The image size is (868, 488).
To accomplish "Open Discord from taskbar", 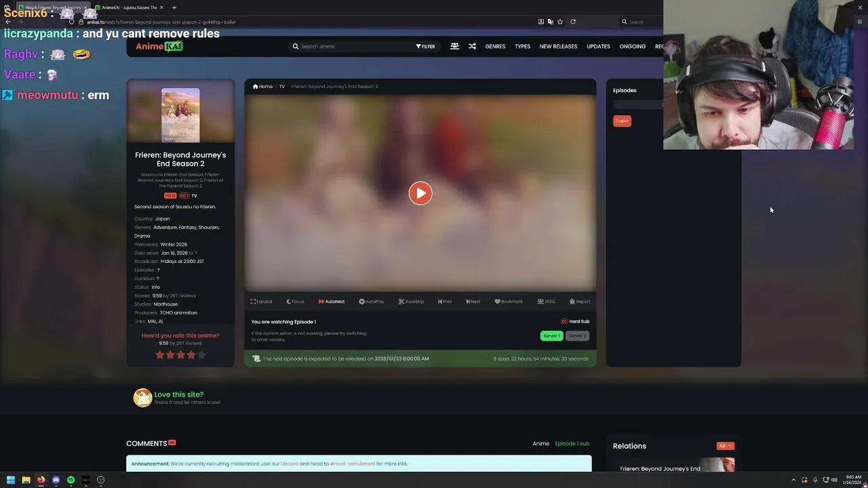I will pyautogui.click(x=56, y=480).
